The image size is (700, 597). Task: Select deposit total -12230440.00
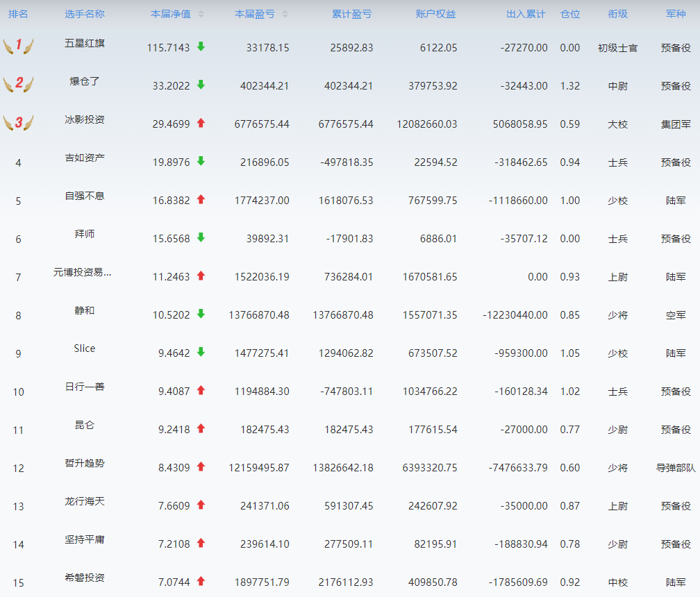(x=515, y=315)
